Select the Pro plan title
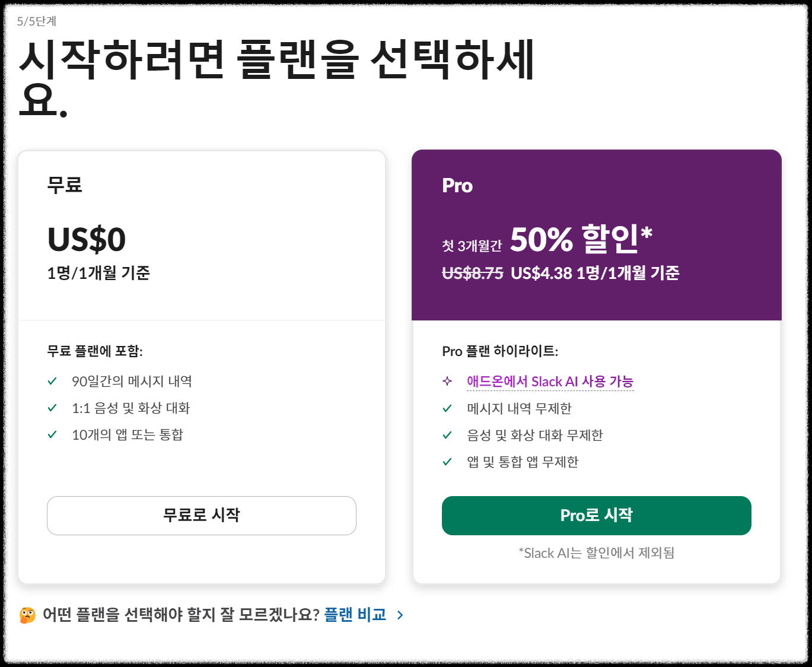This screenshot has width=812, height=667. pos(457,185)
